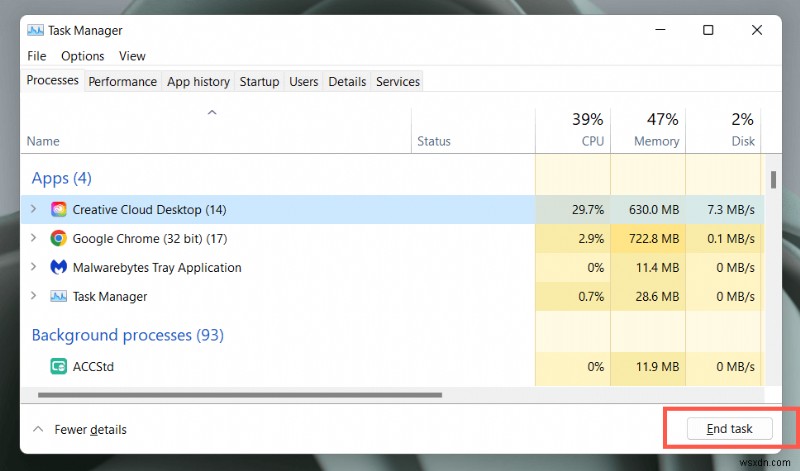
Task: Expand the Google Chrome process group
Action: (x=34, y=238)
